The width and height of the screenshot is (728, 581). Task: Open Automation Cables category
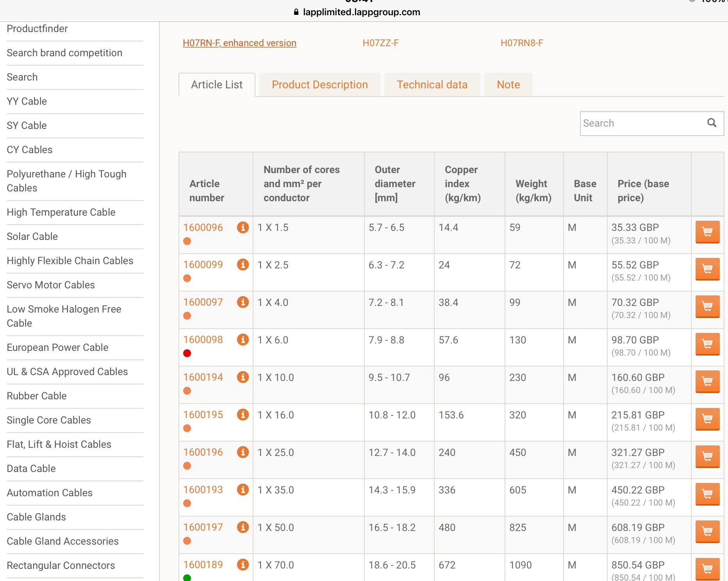[50, 493]
